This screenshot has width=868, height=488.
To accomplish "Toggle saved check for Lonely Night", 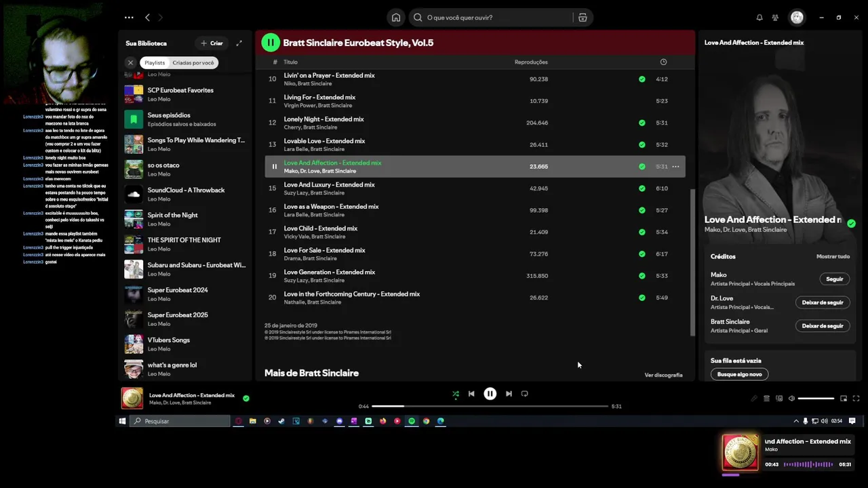I will tap(642, 123).
